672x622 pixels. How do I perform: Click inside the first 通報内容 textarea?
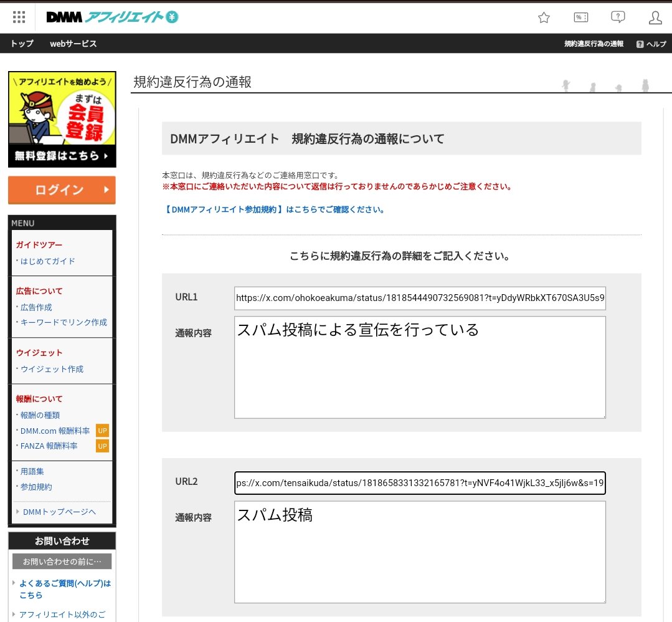click(419, 367)
